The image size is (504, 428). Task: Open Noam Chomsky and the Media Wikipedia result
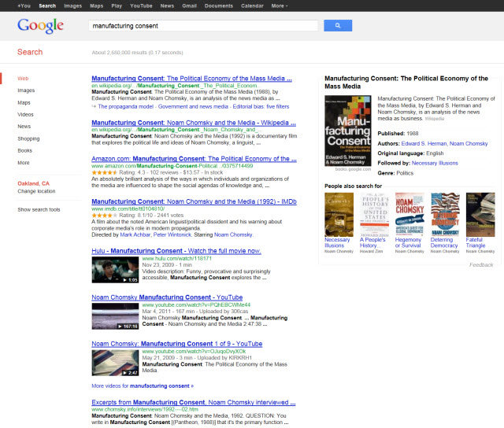coord(194,123)
